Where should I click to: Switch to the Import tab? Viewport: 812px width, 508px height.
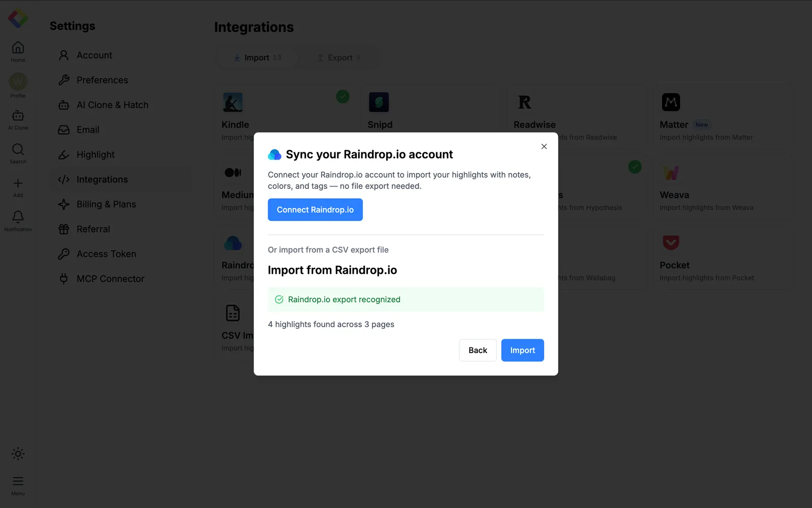[x=257, y=58]
